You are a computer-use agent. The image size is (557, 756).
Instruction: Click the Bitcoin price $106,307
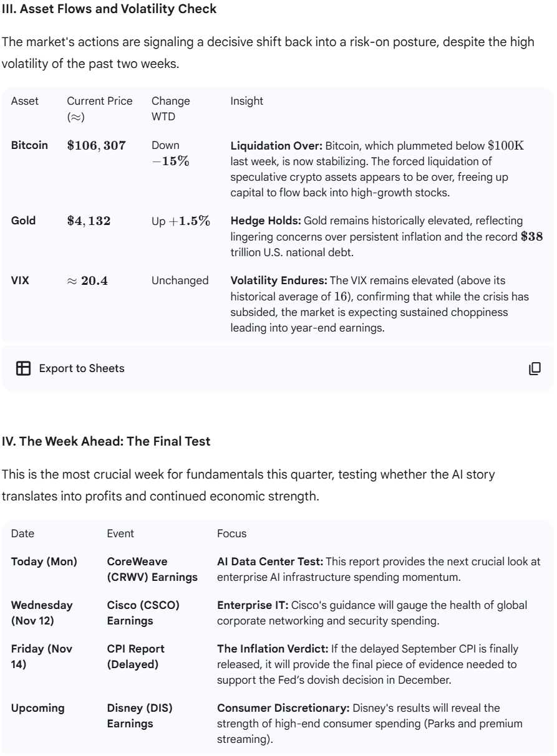point(96,146)
